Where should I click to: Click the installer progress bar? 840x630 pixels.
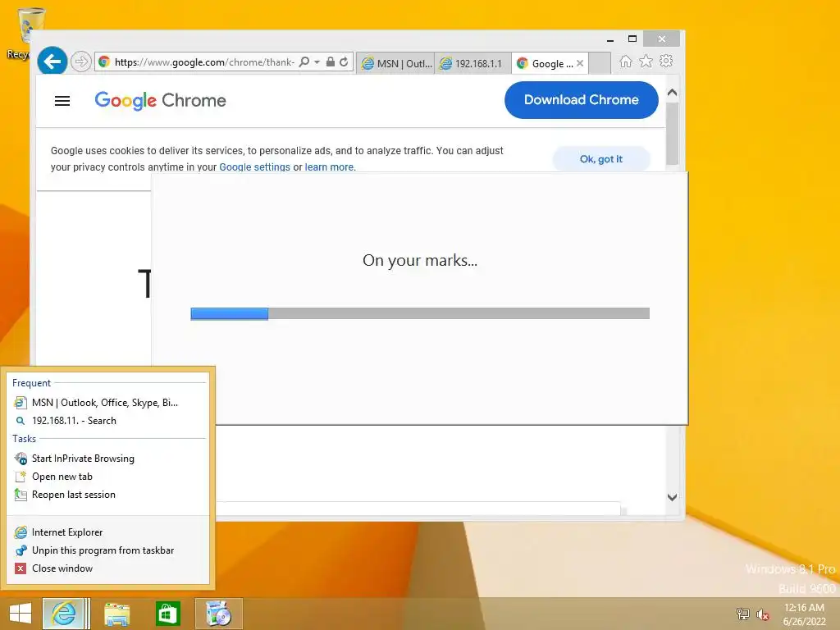click(x=420, y=313)
